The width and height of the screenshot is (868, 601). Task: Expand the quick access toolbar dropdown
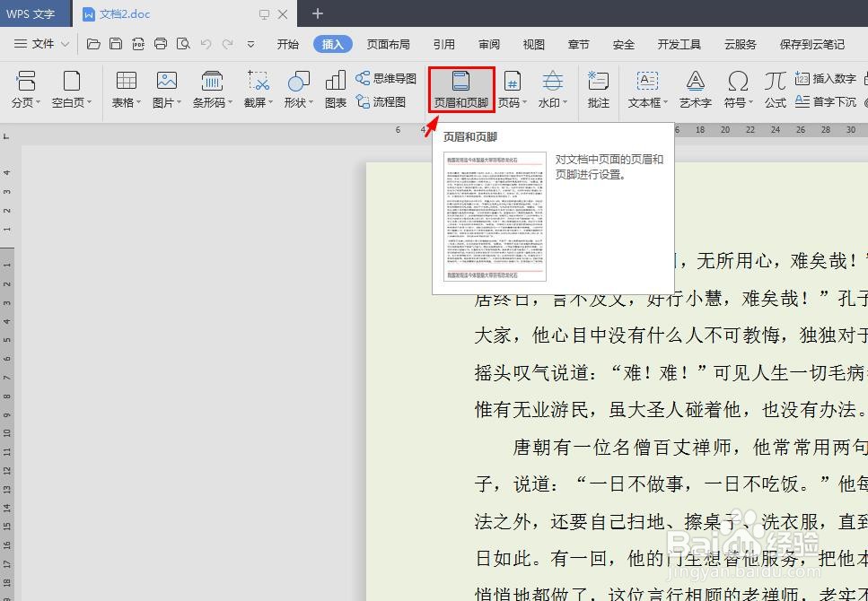[250, 44]
